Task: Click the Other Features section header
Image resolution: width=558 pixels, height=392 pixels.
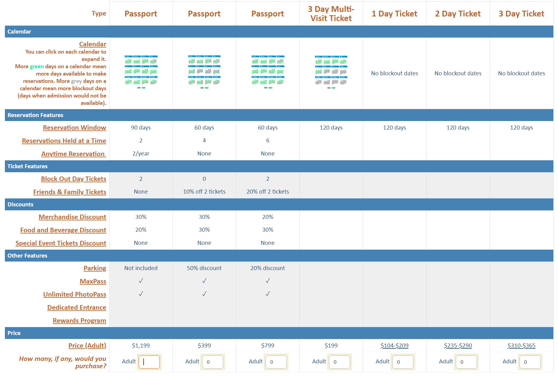Action: click(x=279, y=256)
